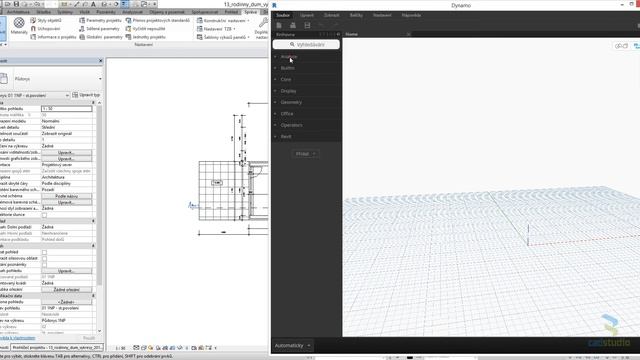Toggle background 3D preview navigation in Dynamo
Screen dimensions: 640x360
pyautogui.click(x=621, y=46)
